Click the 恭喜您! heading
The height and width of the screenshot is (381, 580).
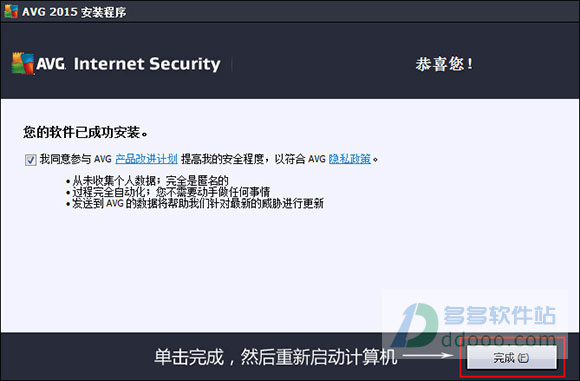(x=444, y=64)
